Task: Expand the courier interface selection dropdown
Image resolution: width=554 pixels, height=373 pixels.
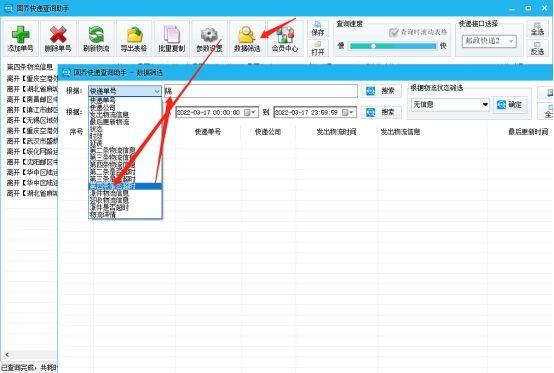Action: pos(489,41)
